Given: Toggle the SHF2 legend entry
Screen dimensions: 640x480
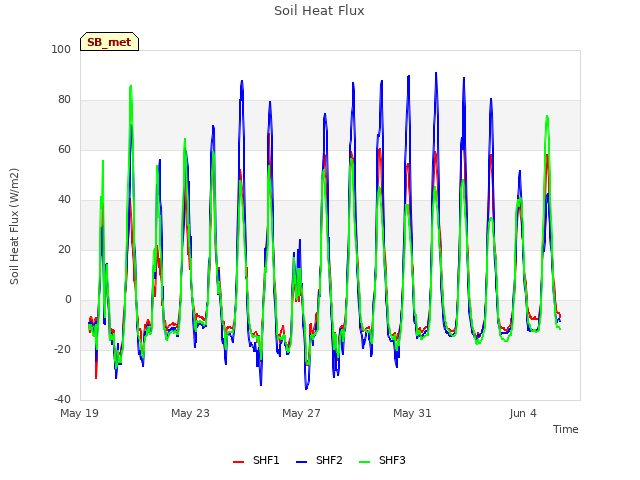Looking at the screenshot, I should (319, 461).
